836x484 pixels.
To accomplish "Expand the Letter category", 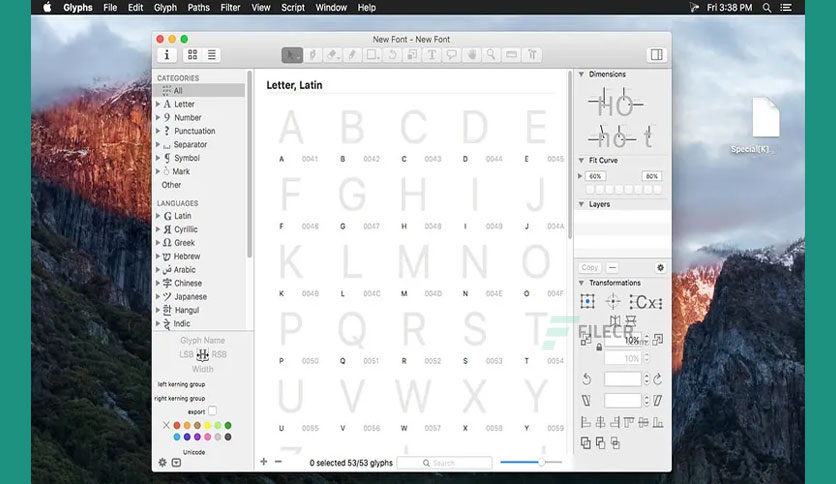I will (158, 104).
